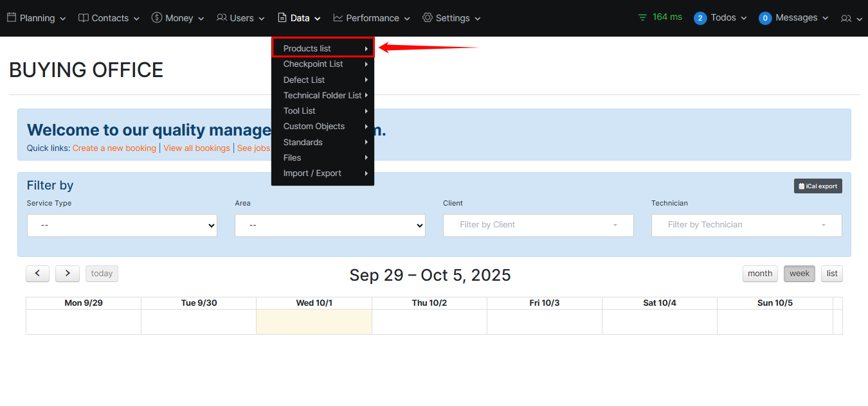Click the iCal export button
The image size is (868, 406).
818,186
